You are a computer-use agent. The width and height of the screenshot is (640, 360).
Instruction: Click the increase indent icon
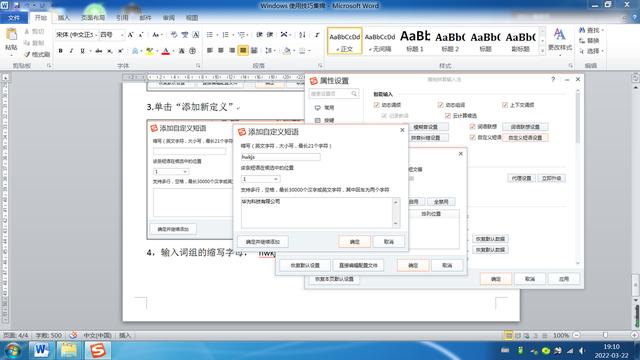[x=270, y=35]
